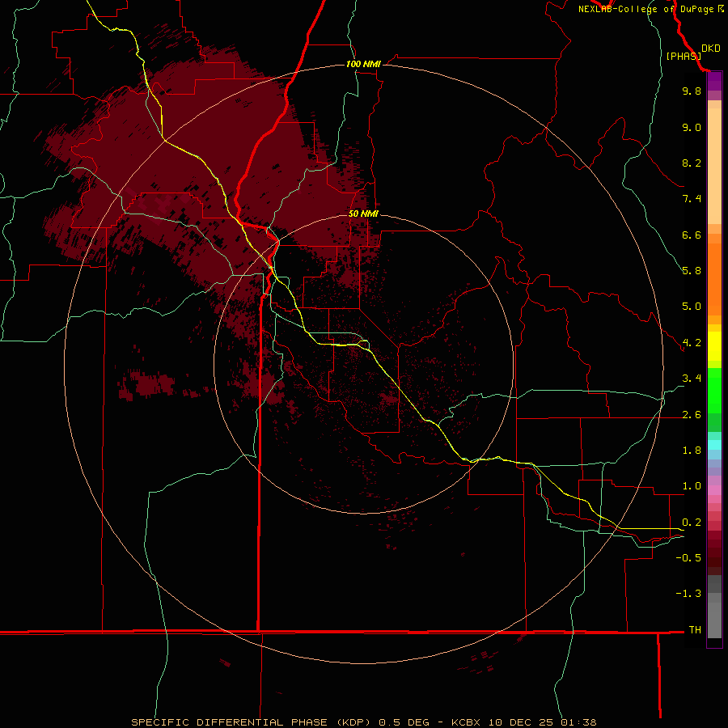Click the 5.0 legend value

pos(692,307)
